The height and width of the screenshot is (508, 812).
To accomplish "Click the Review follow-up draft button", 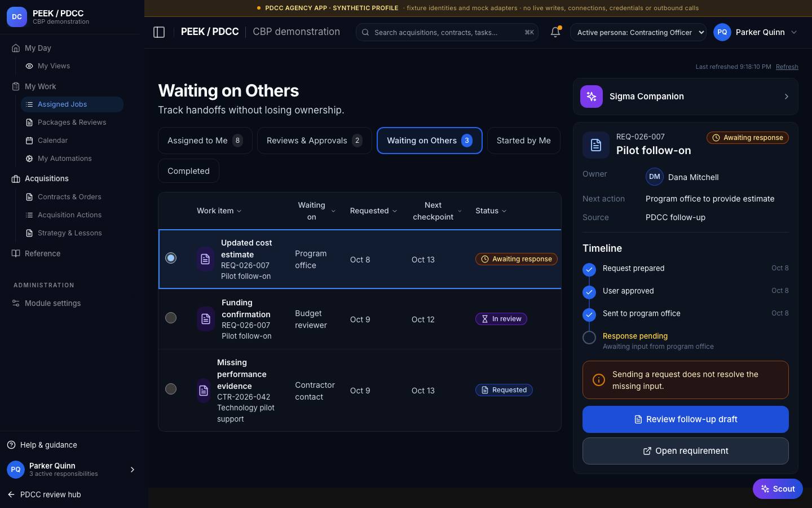I will click(686, 419).
